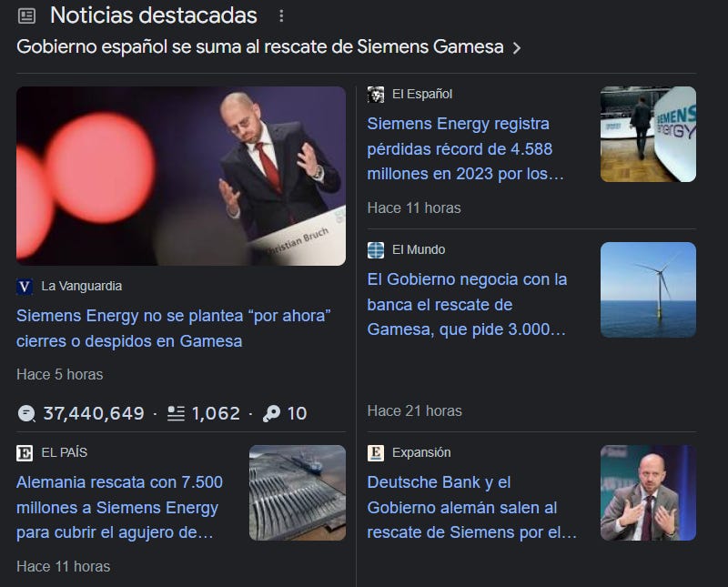The width and height of the screenshot is (728, 587).
Task: Click the Christian Bruch podium photo
Action: (181, 176)
